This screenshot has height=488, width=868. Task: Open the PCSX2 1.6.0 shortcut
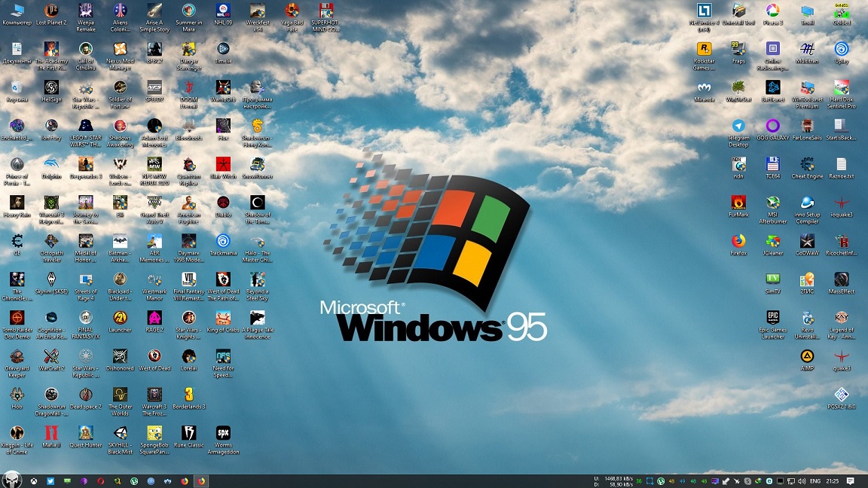(x=842, y=397)
